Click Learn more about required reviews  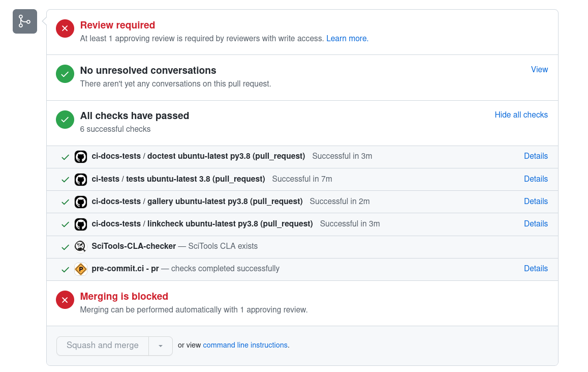(x=347, y=38)
